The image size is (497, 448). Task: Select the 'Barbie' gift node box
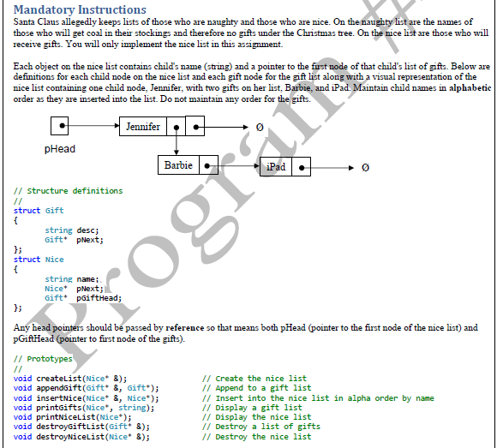coord(188,164)
